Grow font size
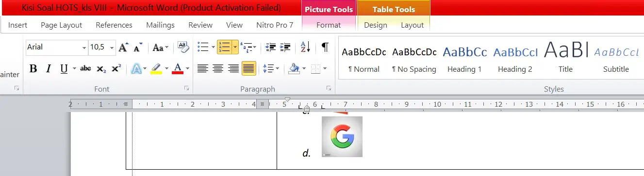The image size is (644, 176). [x=123, y=47]
